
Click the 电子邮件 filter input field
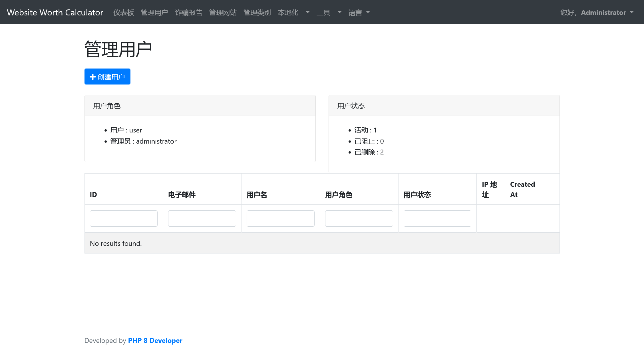(202, 218)
